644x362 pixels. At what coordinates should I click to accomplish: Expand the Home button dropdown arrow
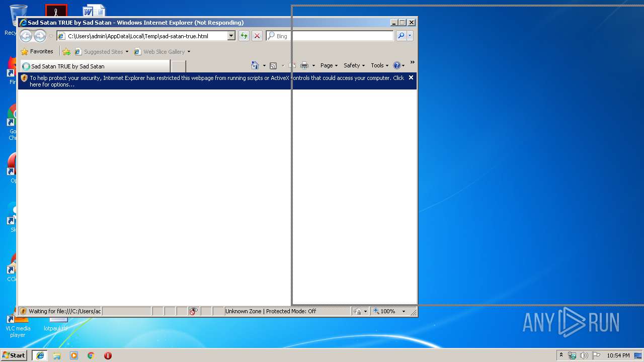264,65
